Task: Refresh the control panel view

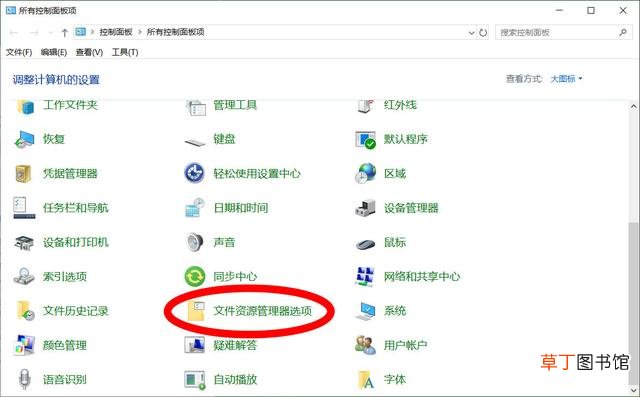Action: pos(483,33)
